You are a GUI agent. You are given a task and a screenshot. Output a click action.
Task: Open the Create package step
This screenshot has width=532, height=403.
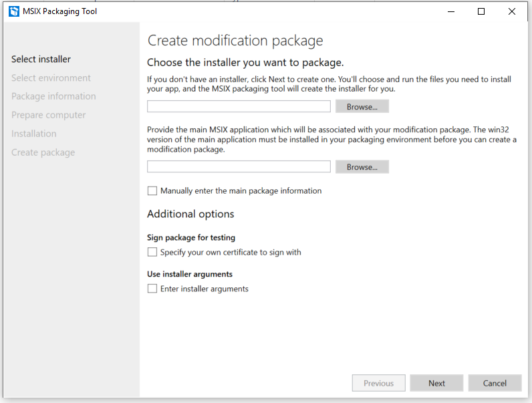[x=43, y=152]
